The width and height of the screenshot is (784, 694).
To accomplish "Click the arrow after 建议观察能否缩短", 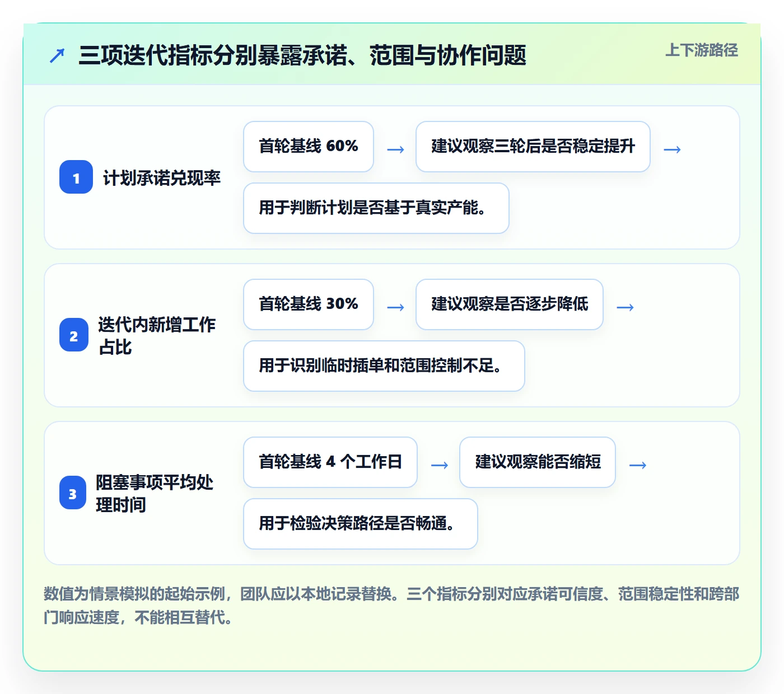I will pos(637,465).
